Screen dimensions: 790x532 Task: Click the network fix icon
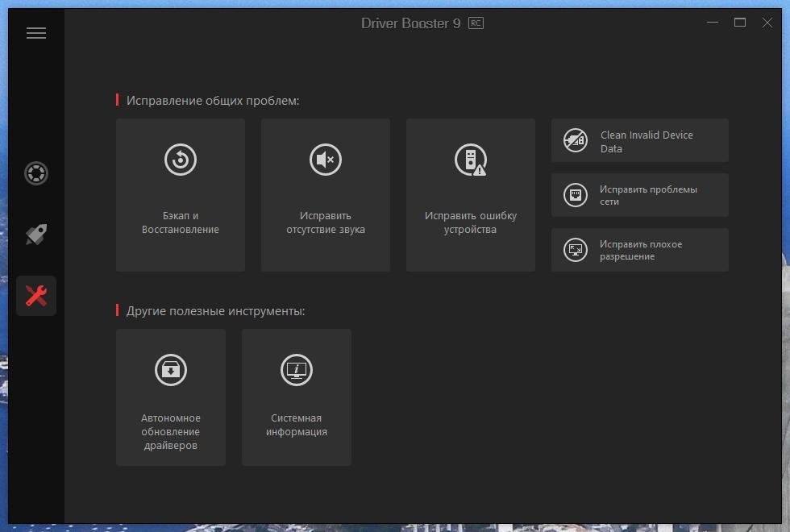point(576,196)
